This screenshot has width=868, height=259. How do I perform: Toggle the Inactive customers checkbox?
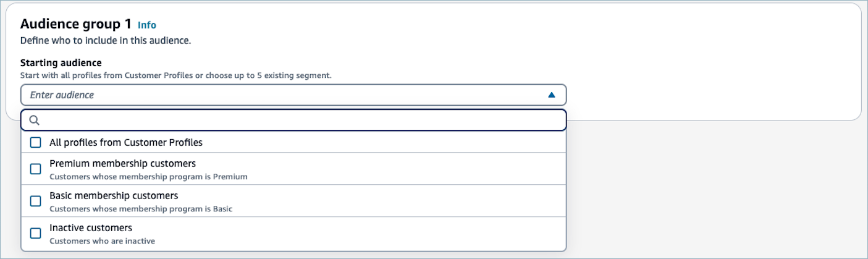click(36, 233)
